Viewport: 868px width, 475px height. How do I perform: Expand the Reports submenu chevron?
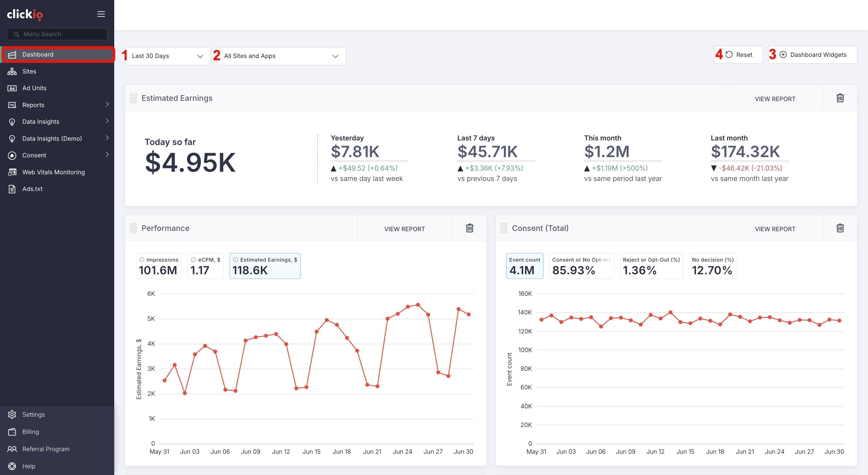tap(107, 105)
